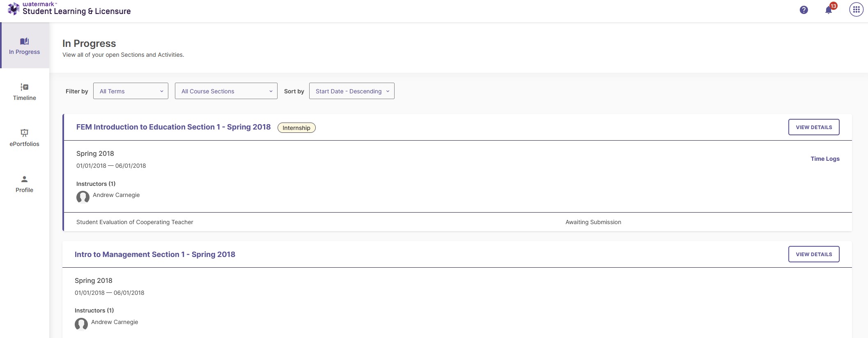Switch to the ePortfolios tab label

(25, 144)
